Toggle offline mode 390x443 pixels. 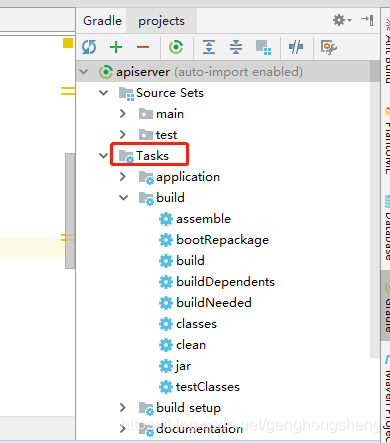296,47
